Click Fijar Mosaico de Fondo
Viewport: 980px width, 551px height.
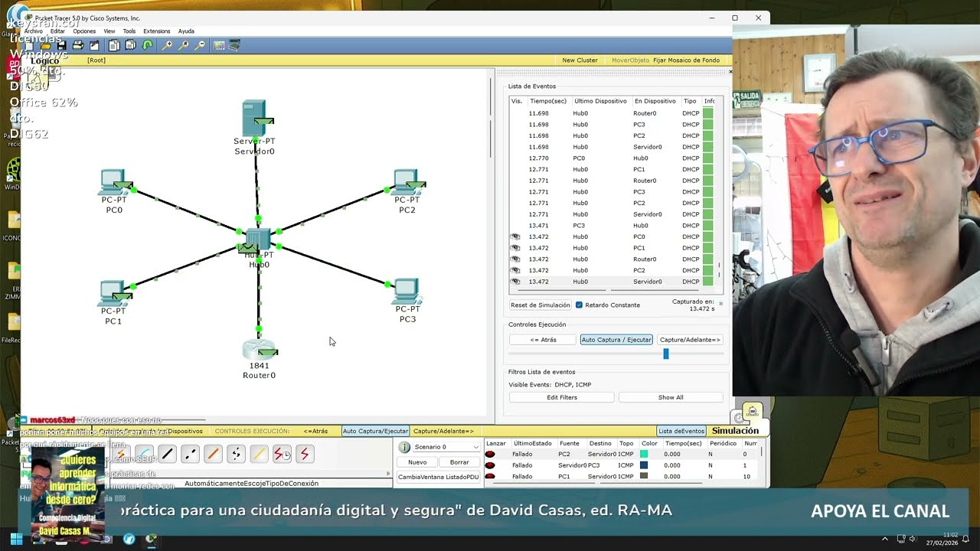(x=687, y=60)
